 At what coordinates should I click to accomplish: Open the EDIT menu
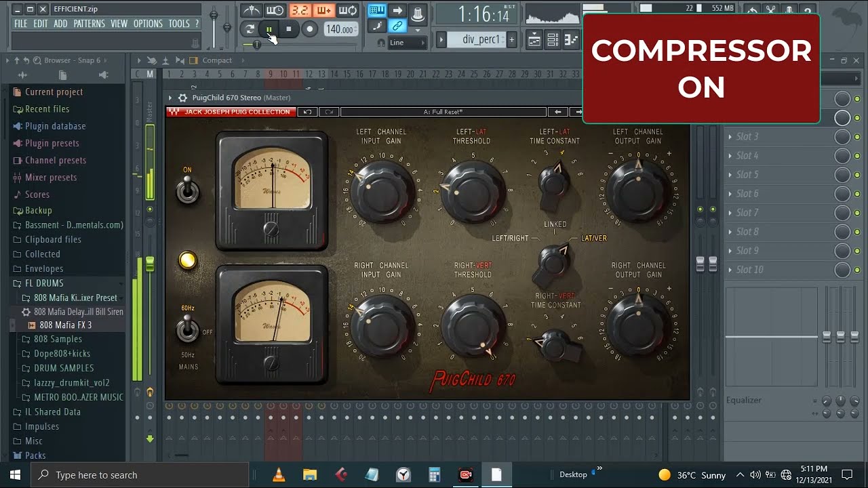tap(41, 24)
